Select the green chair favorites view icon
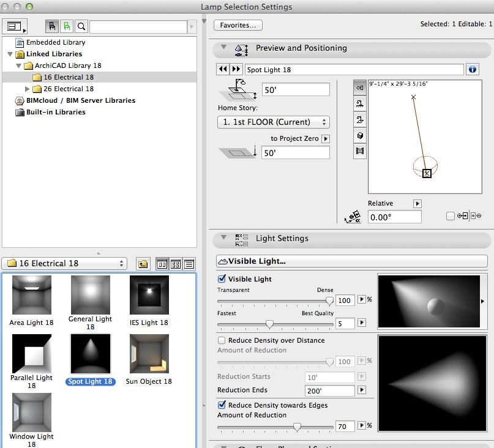494x448 pixels. (67, 26)
